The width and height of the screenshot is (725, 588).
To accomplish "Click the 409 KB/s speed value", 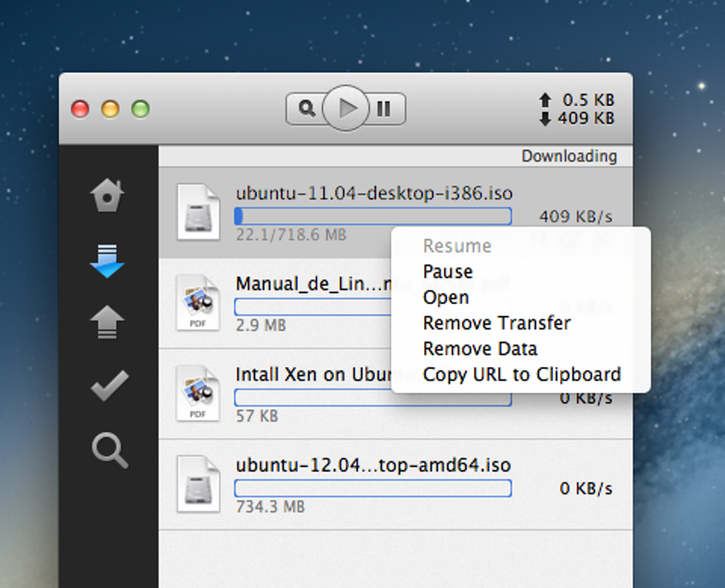I will click(x=576, y=217).
